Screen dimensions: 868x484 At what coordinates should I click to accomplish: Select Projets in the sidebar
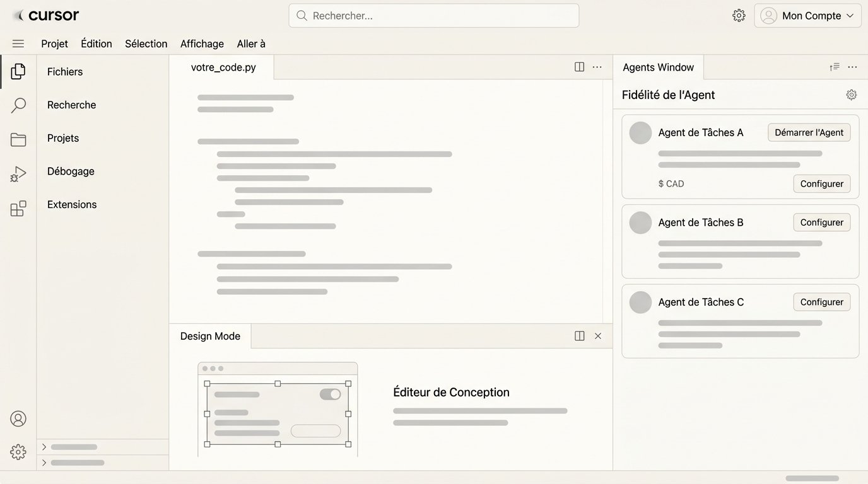(63, 138)
